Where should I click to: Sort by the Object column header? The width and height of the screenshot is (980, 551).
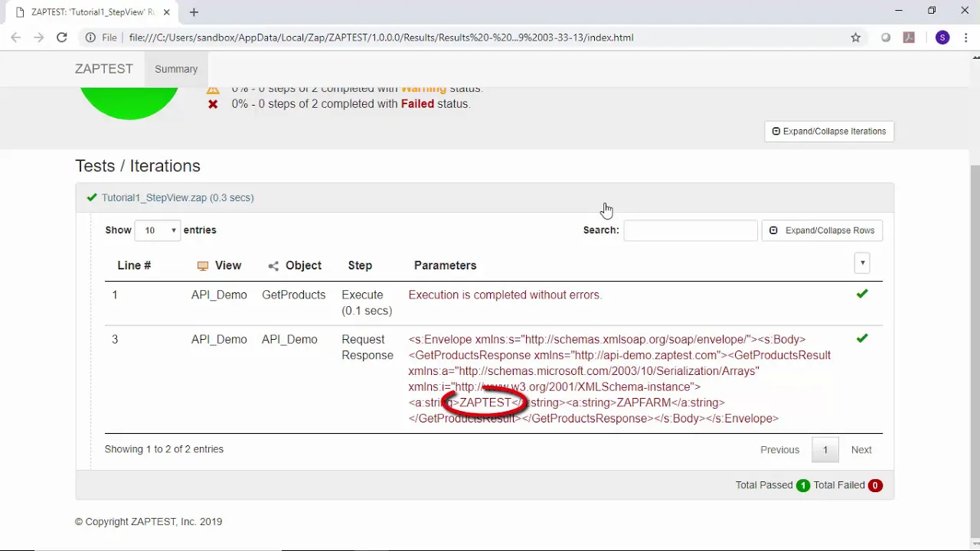(x=303, y=266)
